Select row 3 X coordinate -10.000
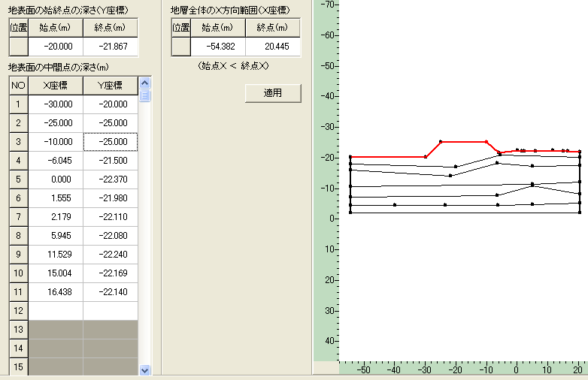This screenshot has height=380, width=588. (56, 142)
